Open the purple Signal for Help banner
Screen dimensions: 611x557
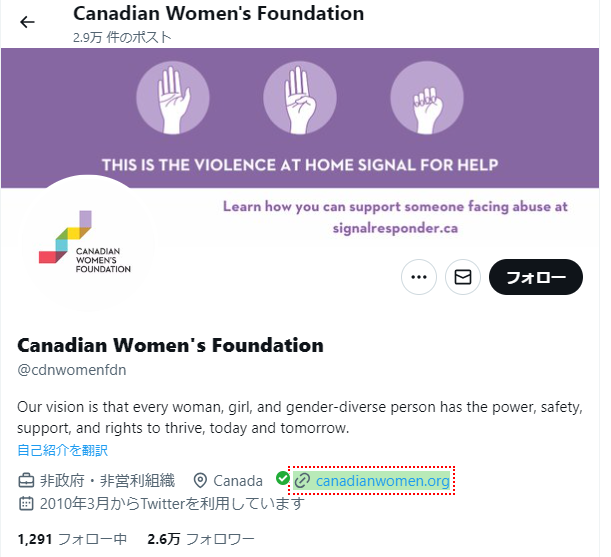(300, 118)
